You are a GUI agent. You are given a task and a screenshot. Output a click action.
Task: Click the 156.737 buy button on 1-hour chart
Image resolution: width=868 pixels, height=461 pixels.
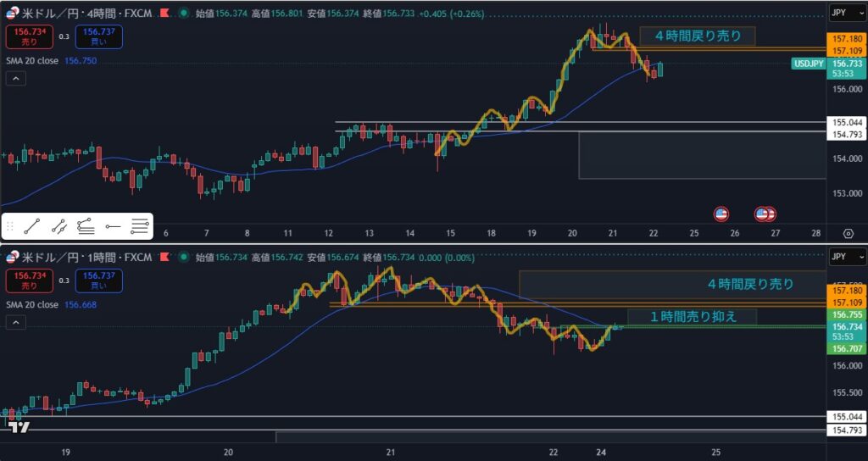pyautogui.click(x=98, y=280)
